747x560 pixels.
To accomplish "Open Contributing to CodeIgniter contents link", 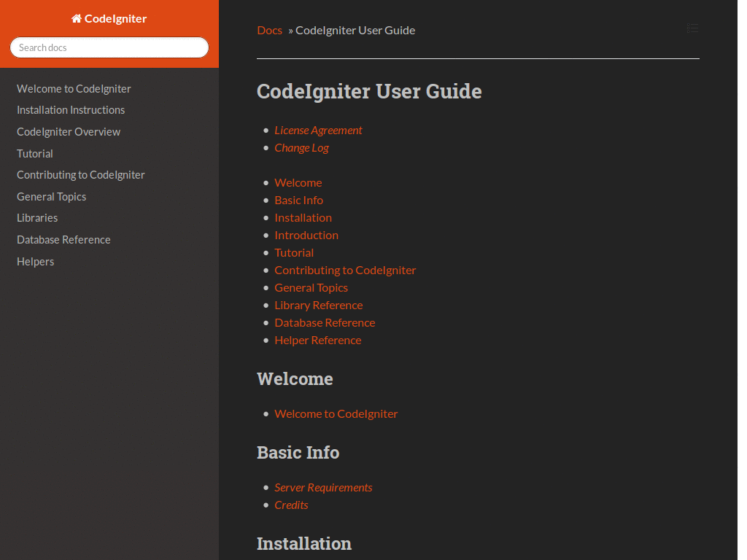I will tap(345, 271).
